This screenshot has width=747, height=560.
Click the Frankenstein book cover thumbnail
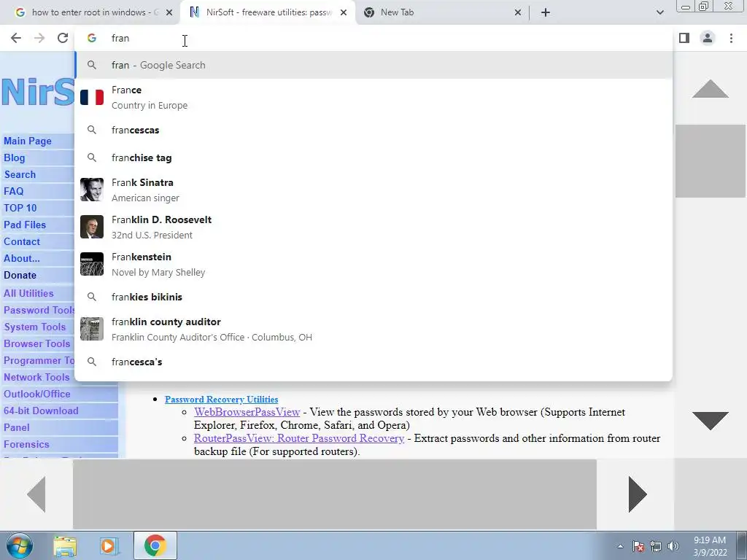(92, 264)
